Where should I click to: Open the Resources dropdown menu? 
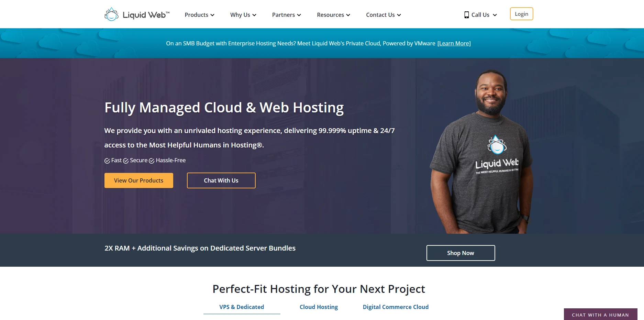click(333, 15)
